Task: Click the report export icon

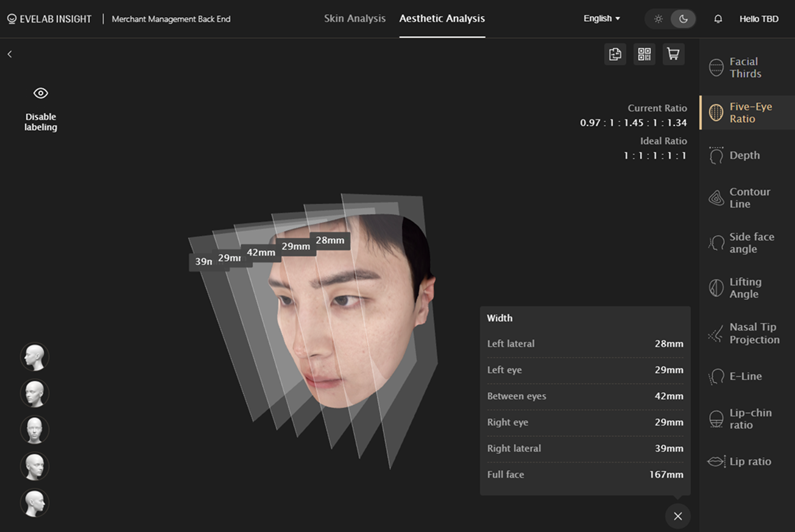Action: pos(615,54)
